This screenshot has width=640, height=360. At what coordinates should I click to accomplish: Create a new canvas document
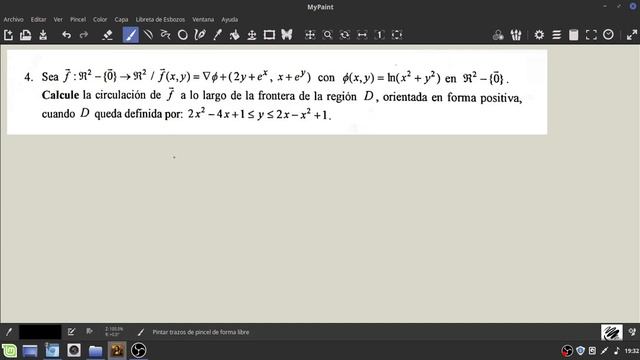pyautogui.click(x=9, y=35)
